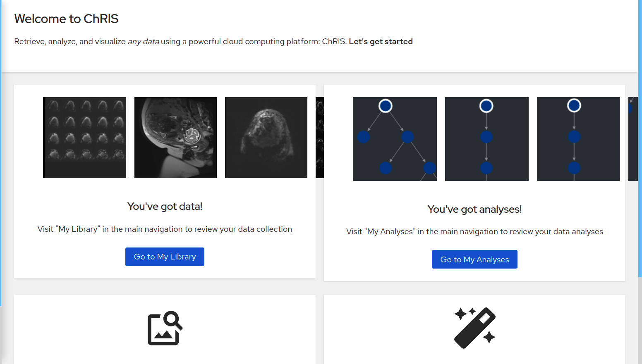The height and width of the screenshot is (364, 642).
Task: Click the top circle node in the middle pipeline graphic
Action: pyautogui.click(x=486, y=106)
